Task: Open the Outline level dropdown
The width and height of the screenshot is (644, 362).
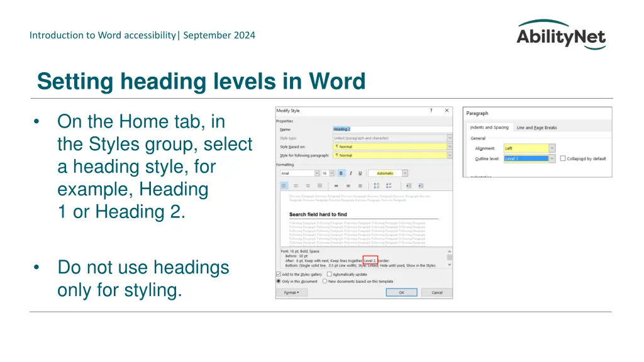Action: (x=552, y=158)
